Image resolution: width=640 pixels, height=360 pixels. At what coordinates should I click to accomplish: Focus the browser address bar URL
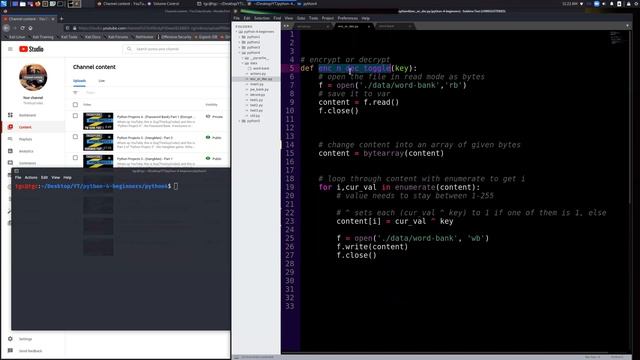[x=153, y=28]
